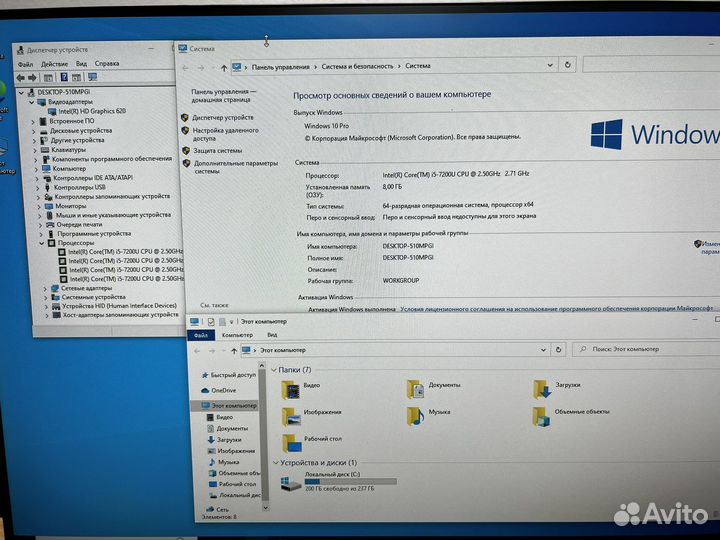The image size is (720, 540).
Task: Open Защита системы link
Action: pyautogui.click(x=217, y=151)
